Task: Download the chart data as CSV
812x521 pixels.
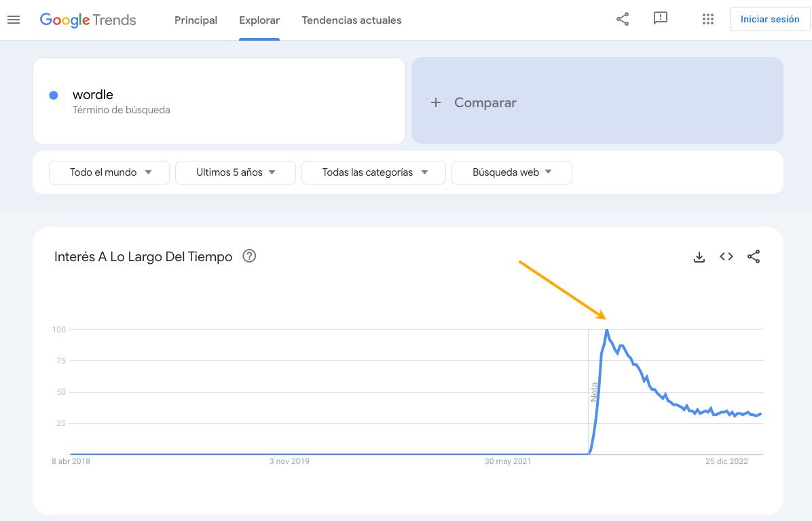Action: [699, 256]
